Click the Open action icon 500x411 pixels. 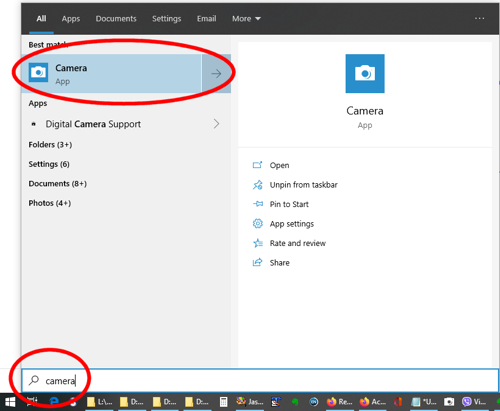(257, 165)
